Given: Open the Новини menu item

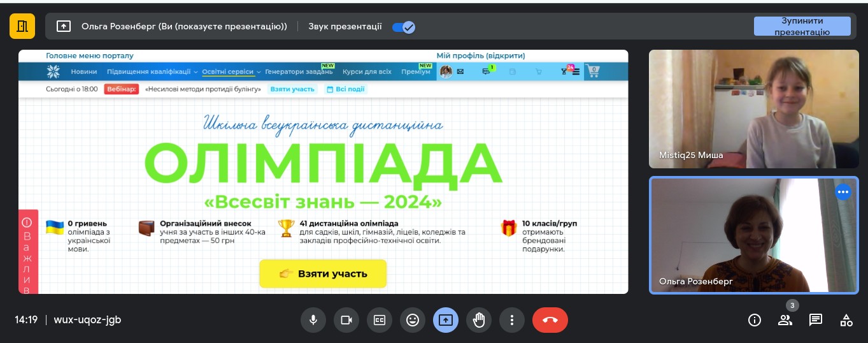Looking at the screenshot, I should [x=84, y=72].
